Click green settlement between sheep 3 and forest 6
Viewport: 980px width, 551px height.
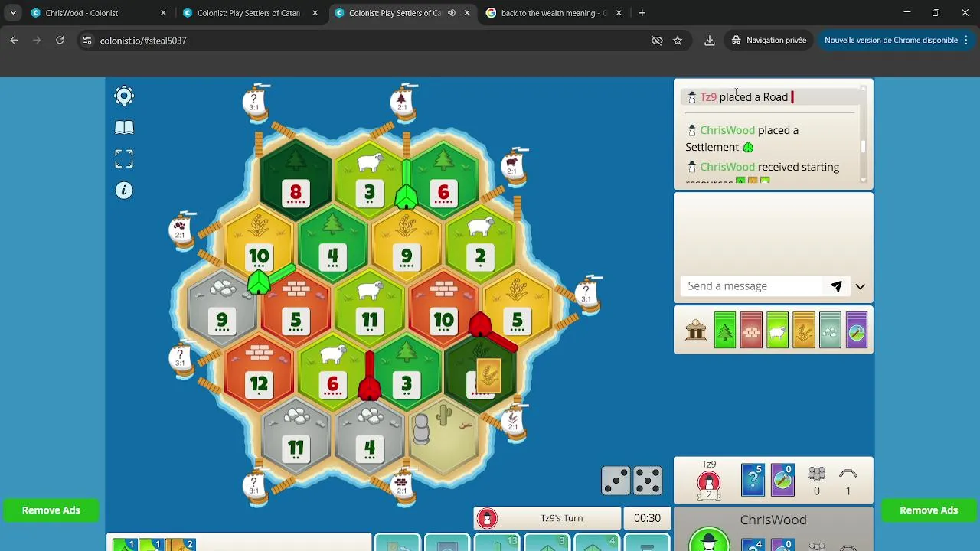coord(406,197)
